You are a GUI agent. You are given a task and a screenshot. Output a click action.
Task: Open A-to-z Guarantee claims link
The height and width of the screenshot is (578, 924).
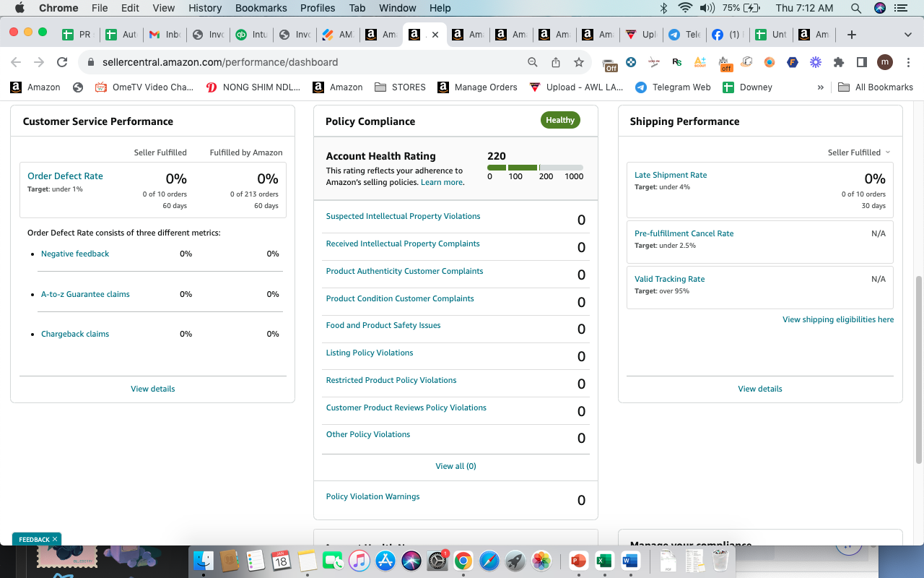(85, 294)
